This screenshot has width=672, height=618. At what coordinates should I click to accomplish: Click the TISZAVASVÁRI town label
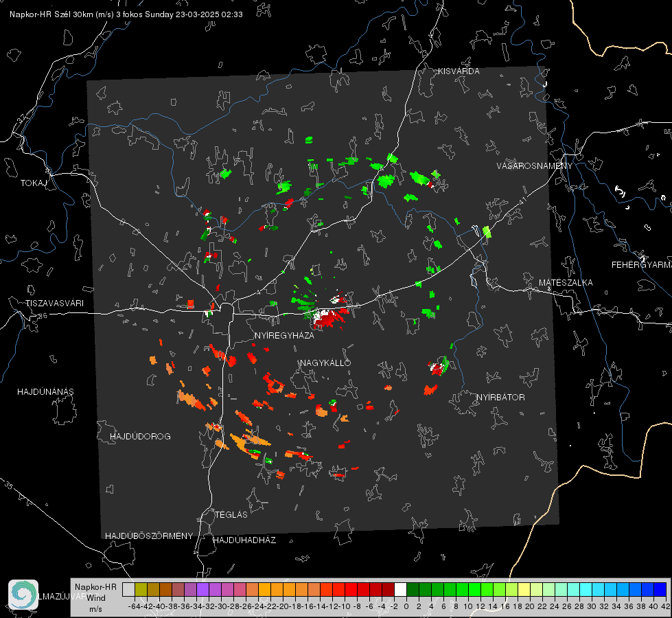click(x=54, y=304)
